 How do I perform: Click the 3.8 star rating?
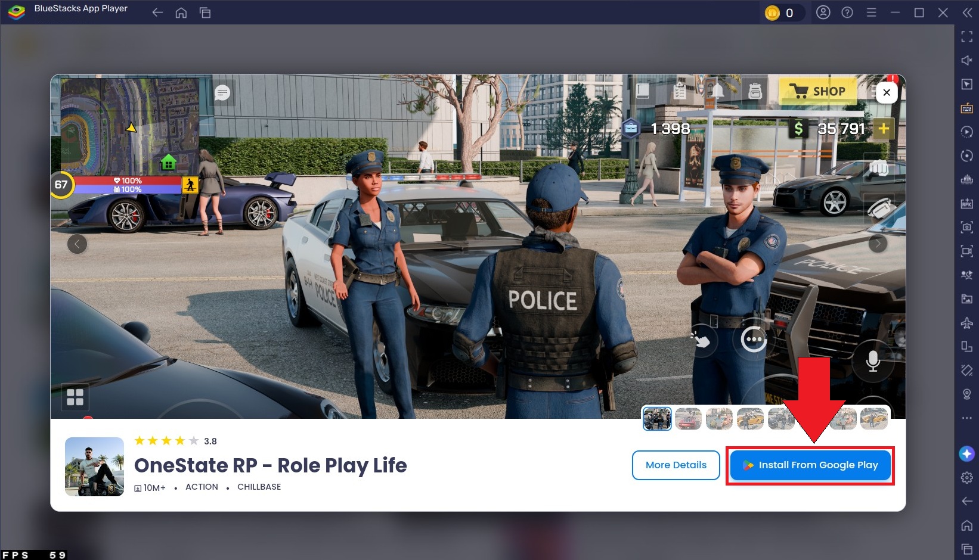click(175, 441)
